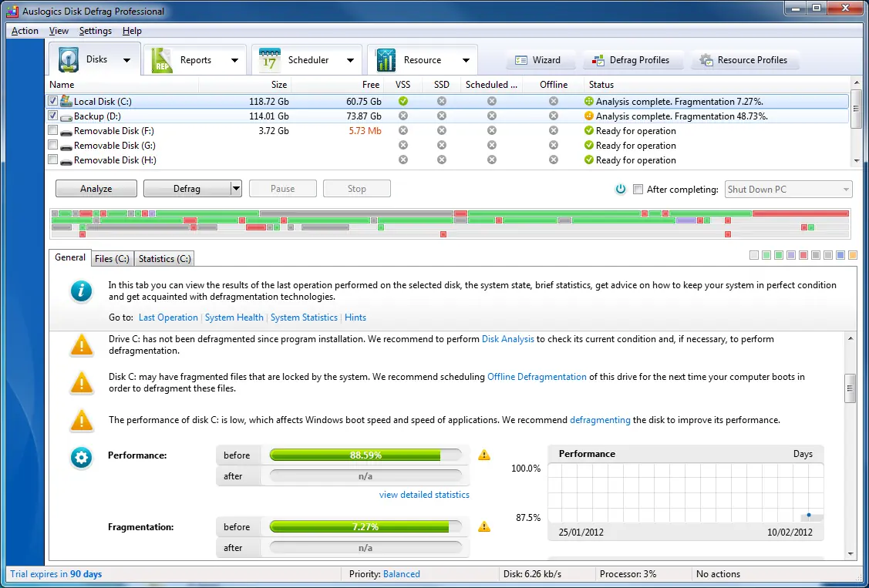Click the Reports toolbar icon
The height and width of the screenshot is (588, 869).
tap(162, 60)
